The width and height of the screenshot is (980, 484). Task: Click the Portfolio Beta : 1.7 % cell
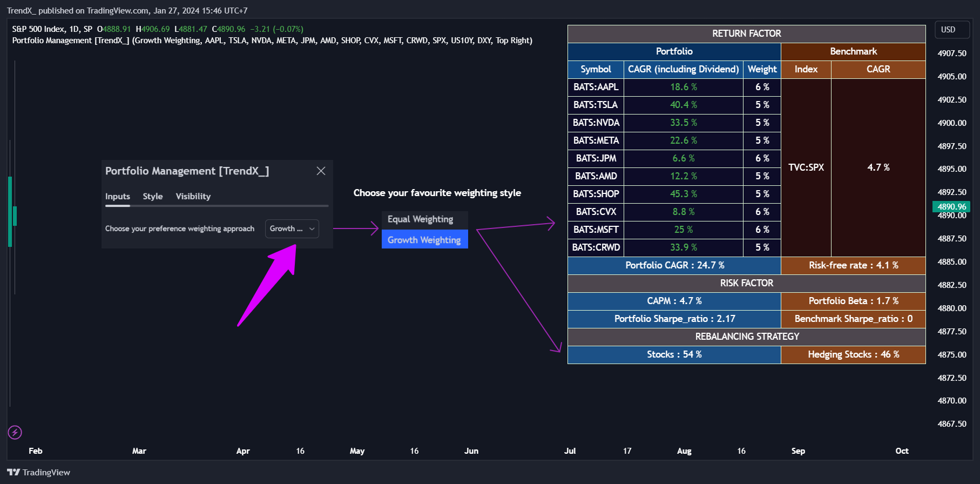click(x=854, y=301)
